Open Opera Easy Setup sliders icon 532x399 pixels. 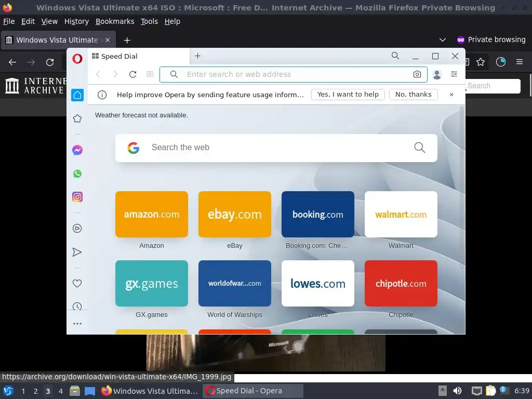[454, 74]
